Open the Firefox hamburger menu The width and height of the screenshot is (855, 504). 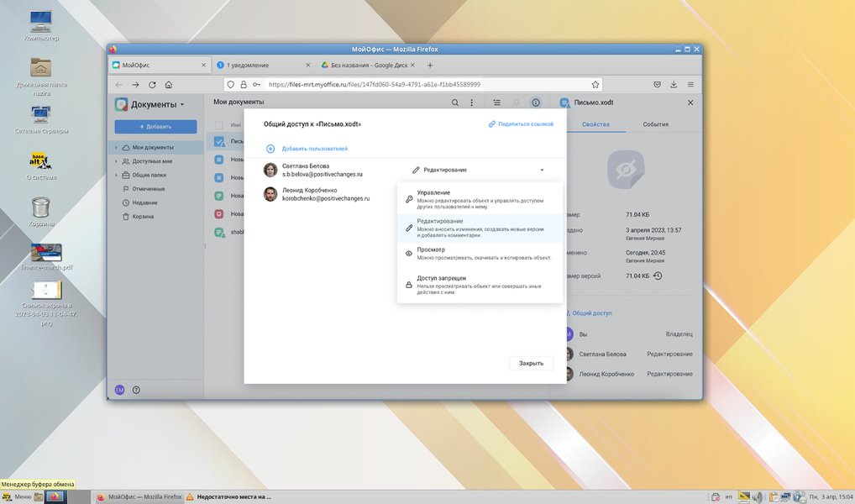pos(690,85)
